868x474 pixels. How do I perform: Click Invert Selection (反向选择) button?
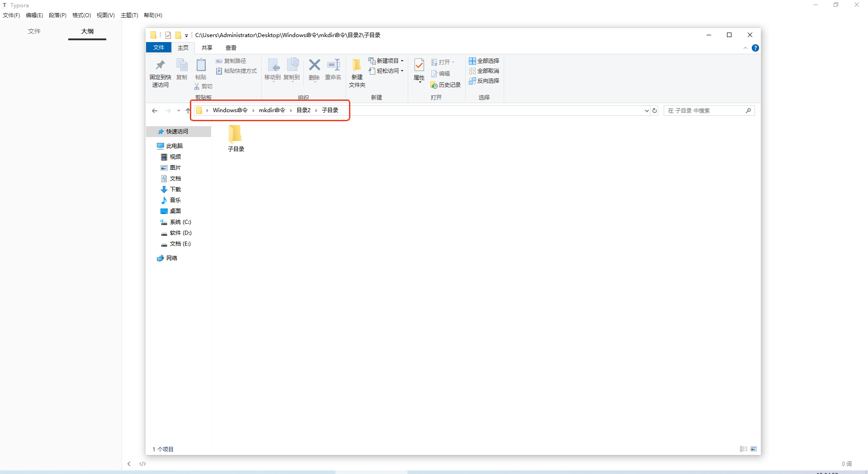click(484, 81)
